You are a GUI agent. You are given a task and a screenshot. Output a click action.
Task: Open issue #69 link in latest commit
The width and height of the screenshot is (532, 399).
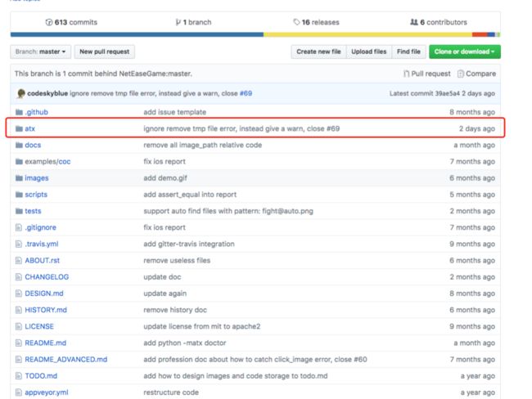pyautogui.click(x=246, y=93)
